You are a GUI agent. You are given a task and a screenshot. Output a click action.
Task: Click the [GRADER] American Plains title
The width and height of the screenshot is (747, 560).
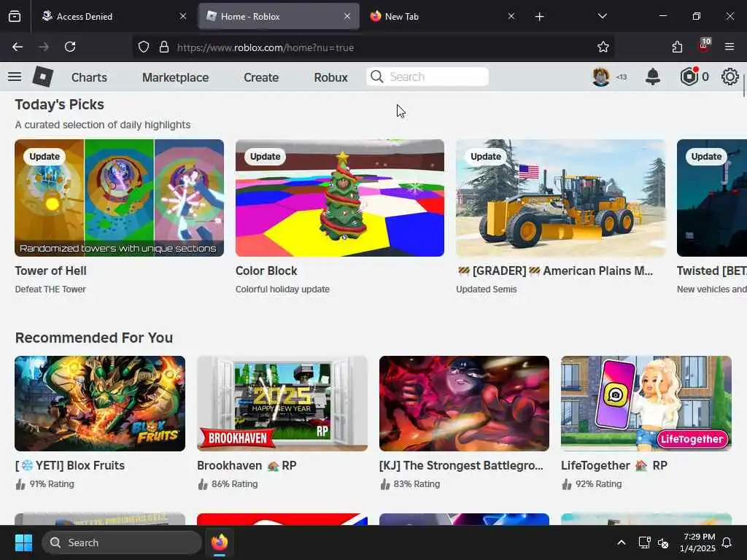click(554, 271)
